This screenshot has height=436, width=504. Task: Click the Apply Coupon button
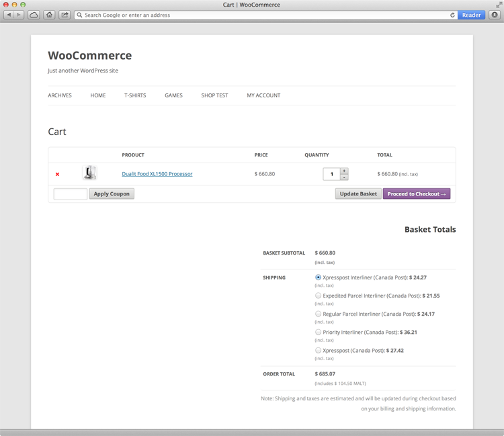click(112, 193)
